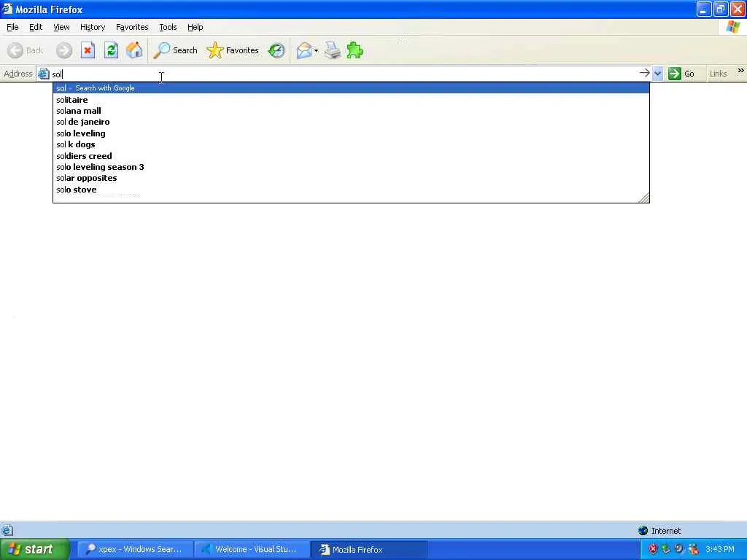Click the suggestion list resize grip
The height and width of the screenshot is (560, 747).
[x=644, y=198]
